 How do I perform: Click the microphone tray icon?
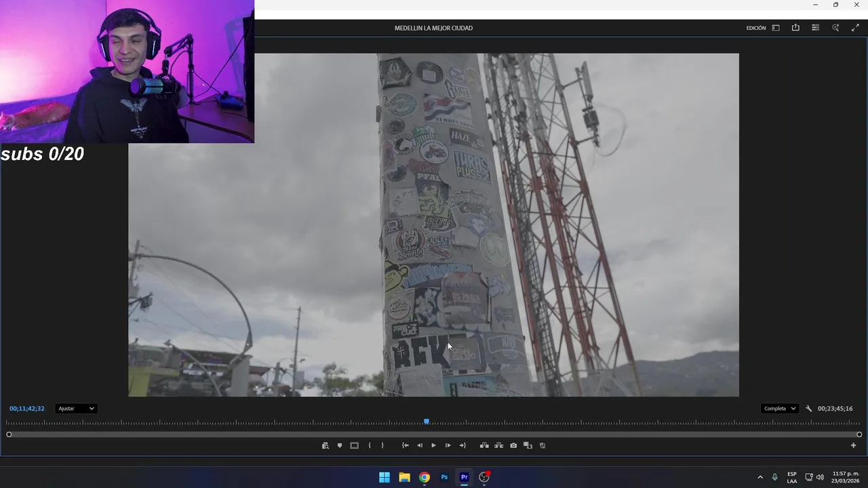coord(774,477)
